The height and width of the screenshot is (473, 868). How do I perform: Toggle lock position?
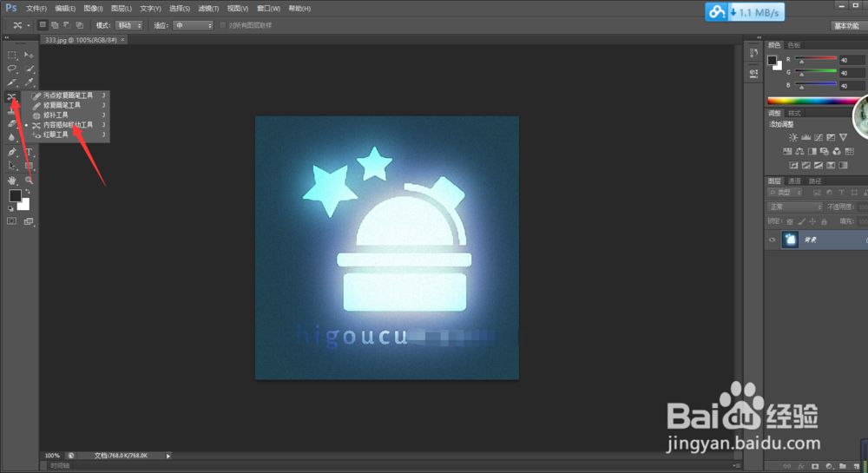coord(812,222)
